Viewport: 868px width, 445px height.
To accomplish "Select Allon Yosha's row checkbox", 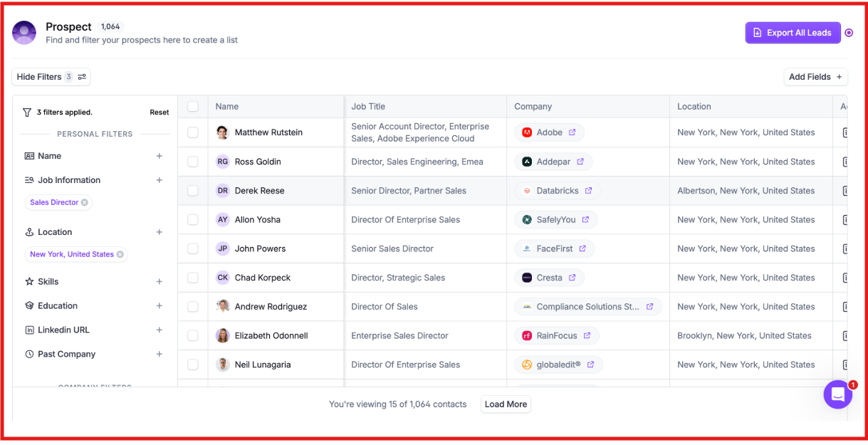I will click(193, 220).
